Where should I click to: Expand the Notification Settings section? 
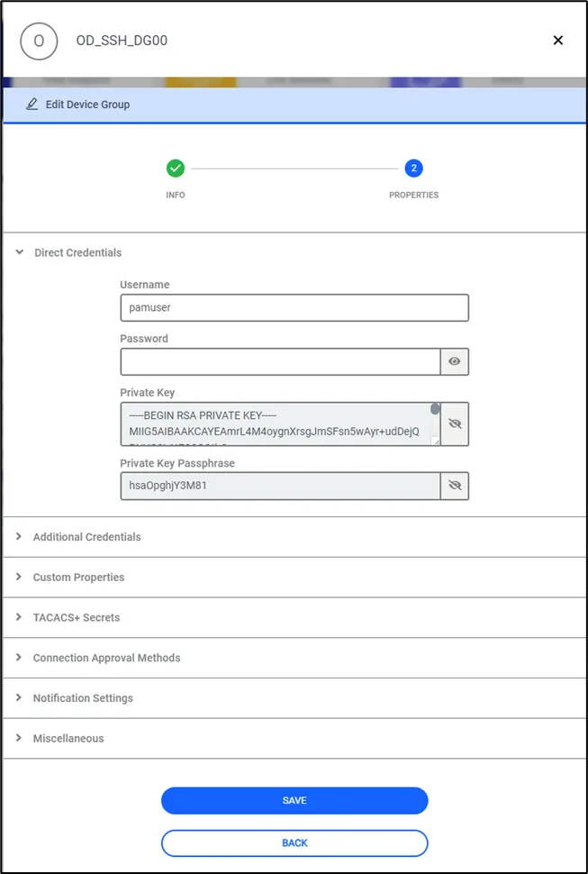pyautogui.click(x=294, y=698)
